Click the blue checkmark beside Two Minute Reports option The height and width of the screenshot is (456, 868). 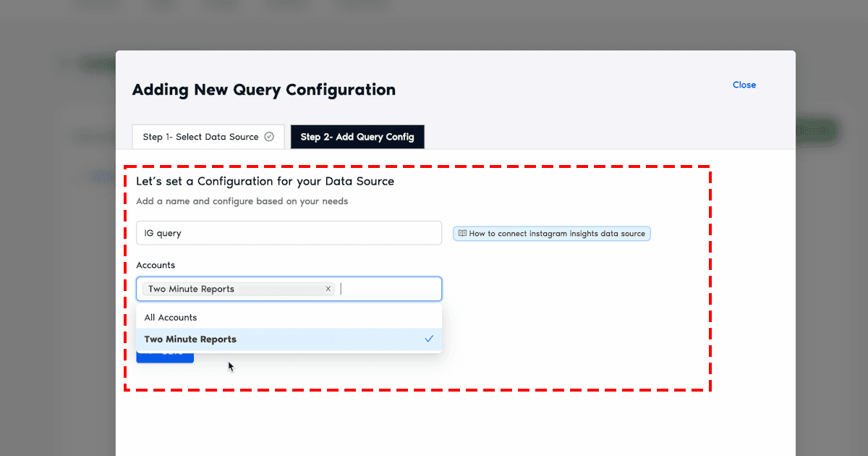[x=429, y=339]
